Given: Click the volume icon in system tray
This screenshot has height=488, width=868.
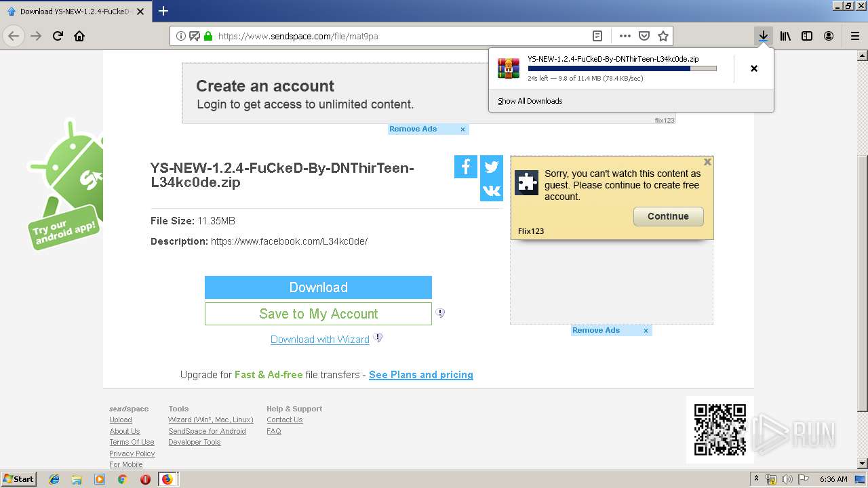Looking at the screenshot, I should click(x=787, y=479).
